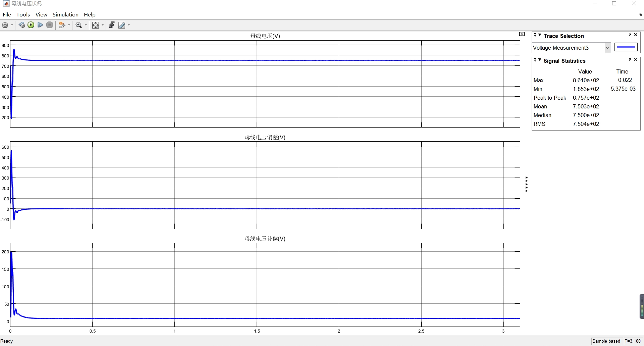Screen dimensions: 644x346
Task: Open the View menu
Action: point(41,14)
